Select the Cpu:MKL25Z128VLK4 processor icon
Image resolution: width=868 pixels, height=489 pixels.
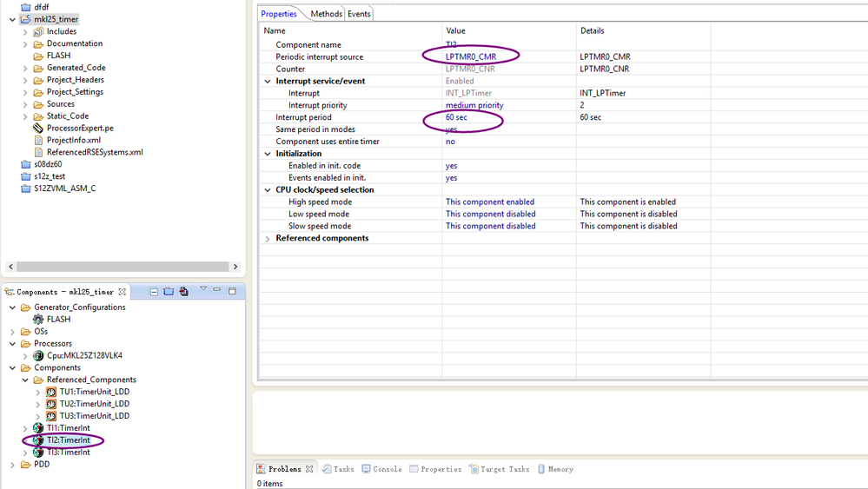(38, 356)
